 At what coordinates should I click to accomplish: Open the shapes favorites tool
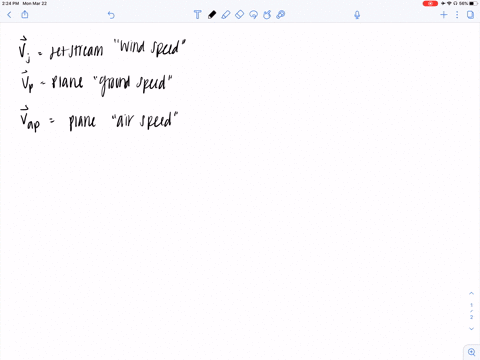(267, 15)
